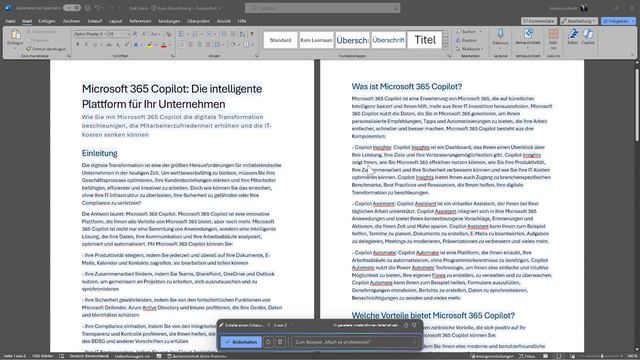
Task: Toggle subscript formatting
Action: (118, 45)
